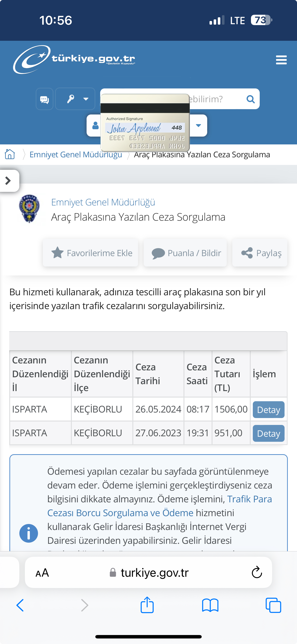Screen dimensions: 297x644
Task: Open the live chat speech-bubble icon
Action: [44, 99]
